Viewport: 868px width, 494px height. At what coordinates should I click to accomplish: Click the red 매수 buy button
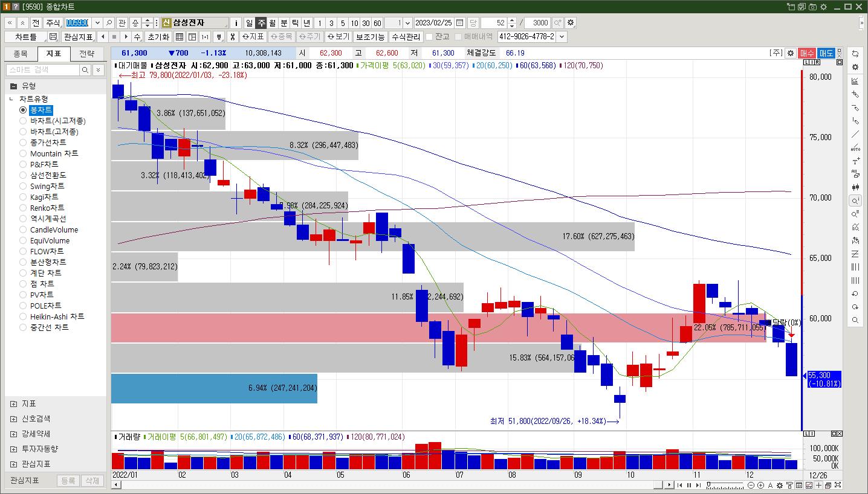[x=807, y=53]
